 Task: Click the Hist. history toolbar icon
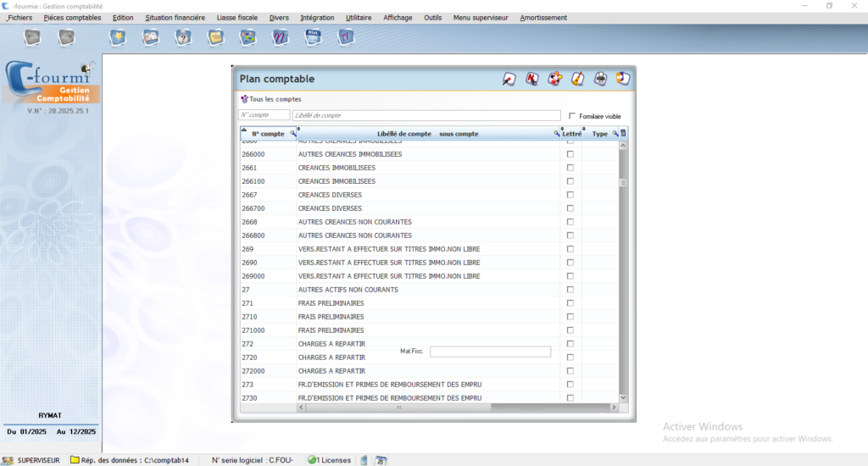point(312,36)
